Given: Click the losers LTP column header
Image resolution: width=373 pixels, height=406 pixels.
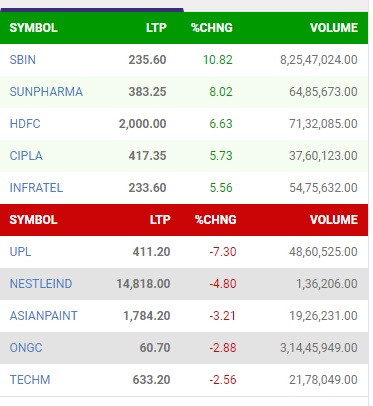Looking at the screenshot, I should [x=160, y=220].
